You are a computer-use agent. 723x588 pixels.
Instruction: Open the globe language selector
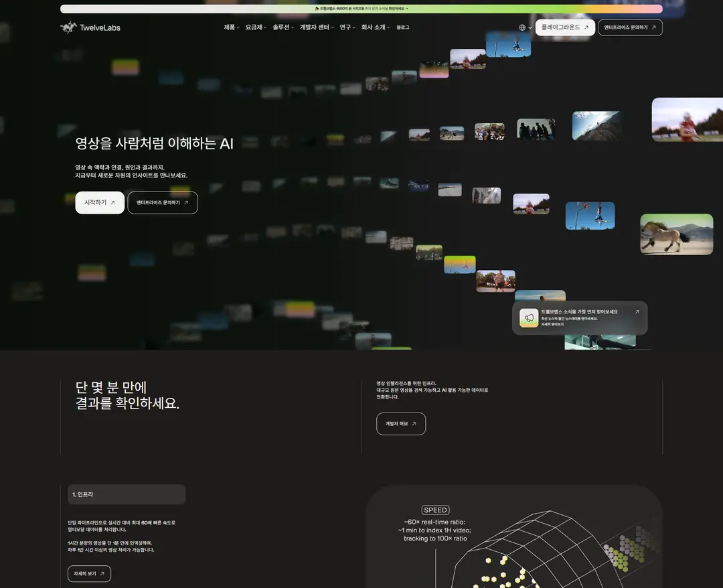(526, 27)
